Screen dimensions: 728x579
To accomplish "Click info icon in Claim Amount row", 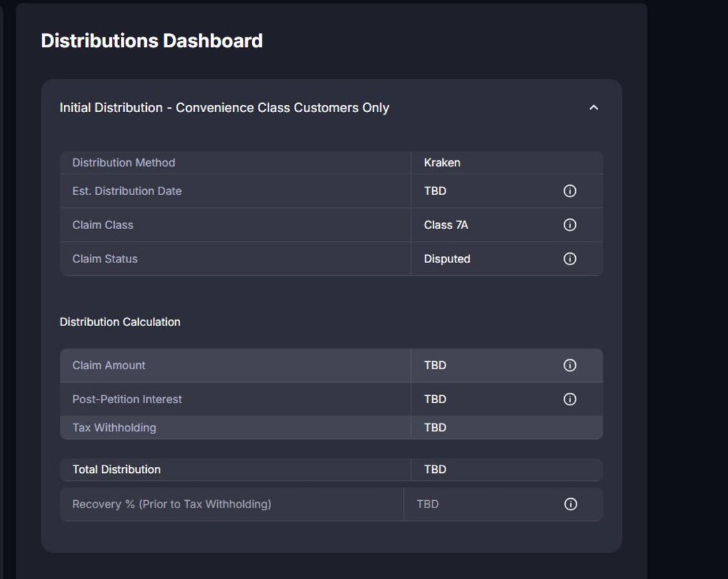I will click(x=570, y=366).
